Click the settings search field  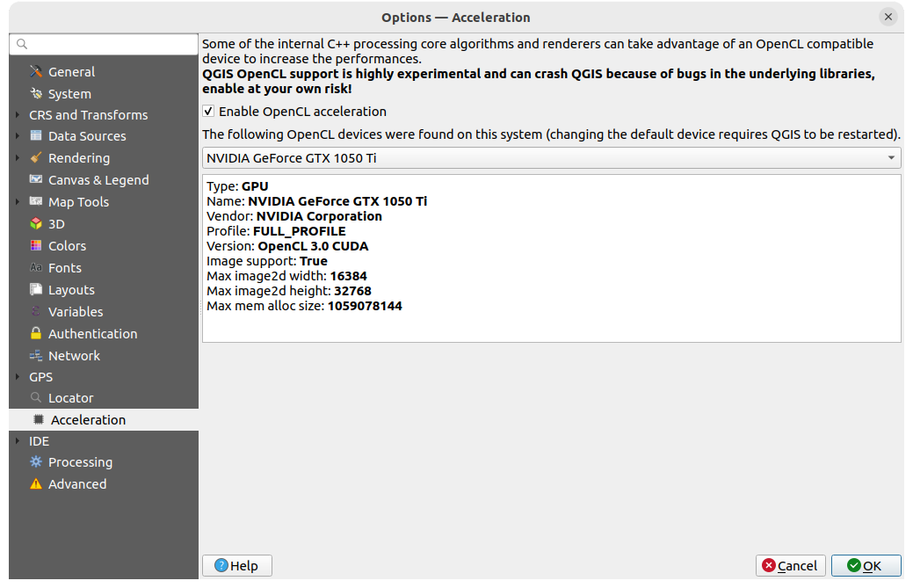[103, 43]
